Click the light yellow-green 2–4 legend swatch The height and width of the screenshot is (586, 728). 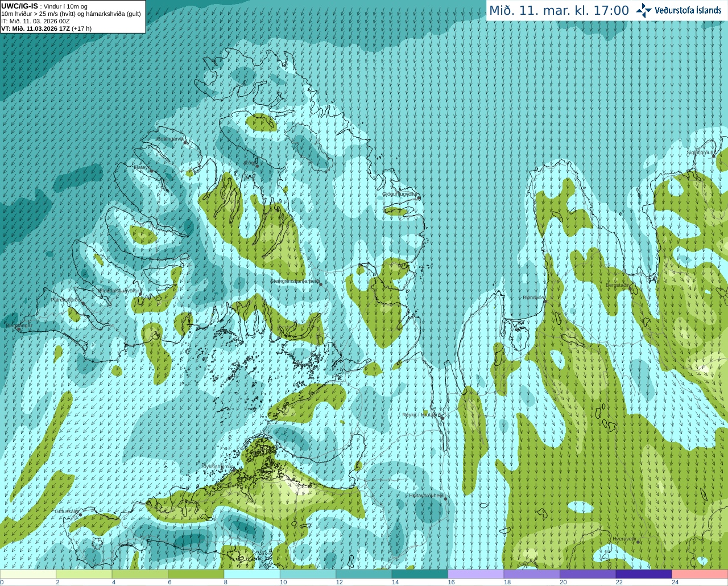tap(84, 574)
